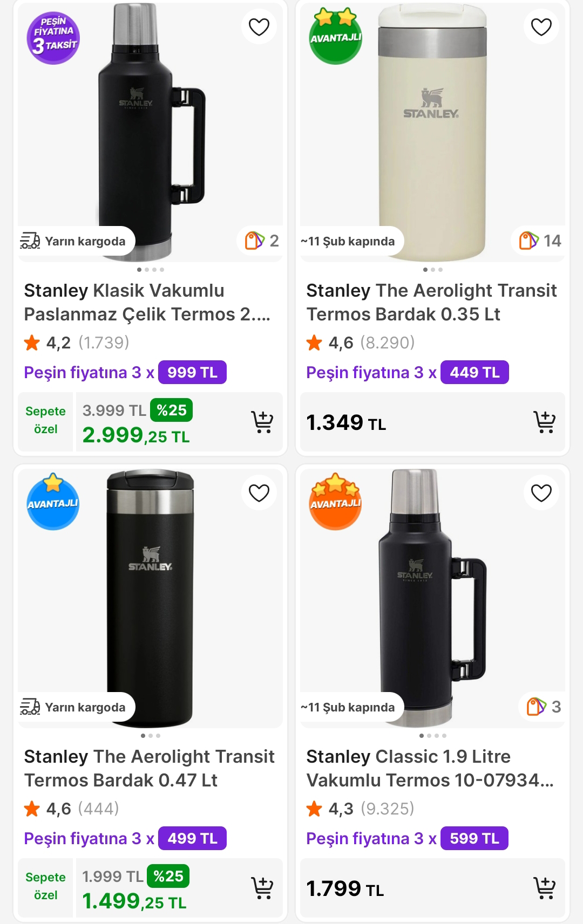Tap the purple 3 Taksit badge
Image resolution: width=583 pixels, height=924 pixels.
[x=53, y=38]
